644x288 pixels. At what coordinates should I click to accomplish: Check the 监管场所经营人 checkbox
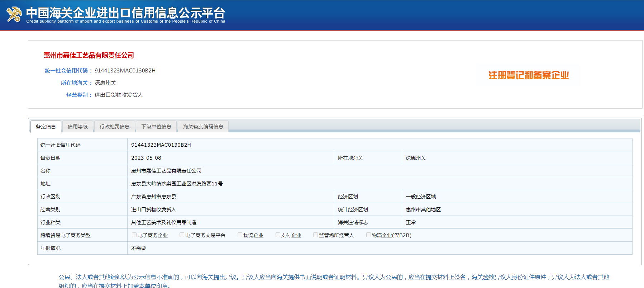point(315,235)
